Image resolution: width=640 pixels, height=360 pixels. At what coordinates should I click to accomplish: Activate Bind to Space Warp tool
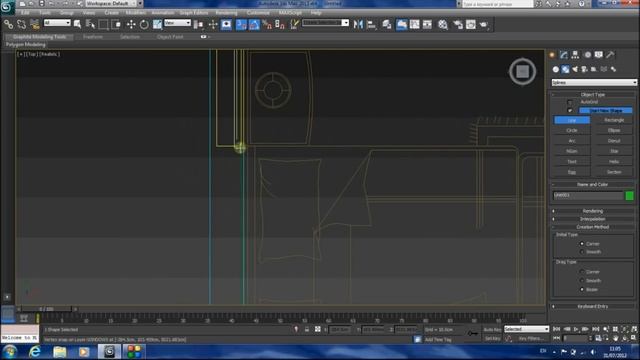(x=35, y=24)
